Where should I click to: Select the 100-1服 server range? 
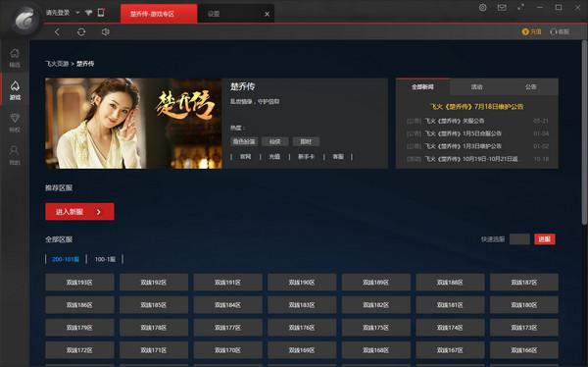click(x=105, y=259)
